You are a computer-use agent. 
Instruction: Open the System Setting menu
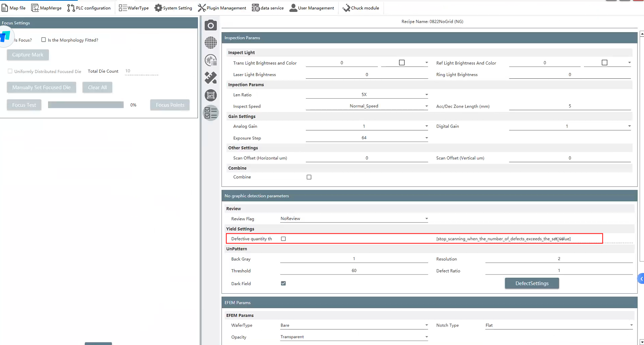coord(173,8)
